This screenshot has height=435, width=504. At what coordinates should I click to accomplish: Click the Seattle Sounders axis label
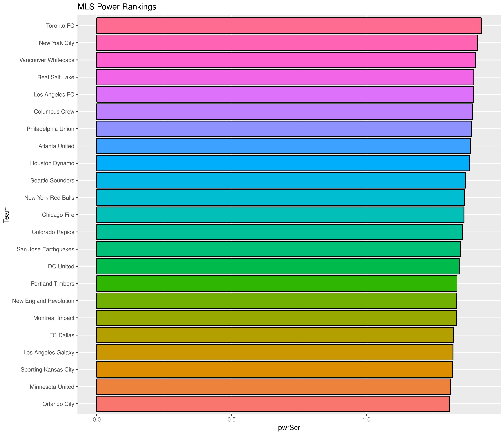[52, 180]
